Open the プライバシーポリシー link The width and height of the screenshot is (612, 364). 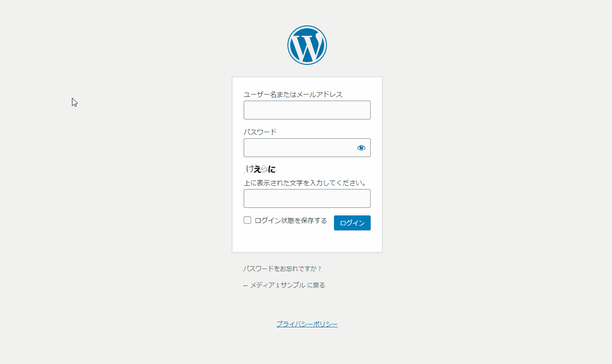click(x=307, y=324)
